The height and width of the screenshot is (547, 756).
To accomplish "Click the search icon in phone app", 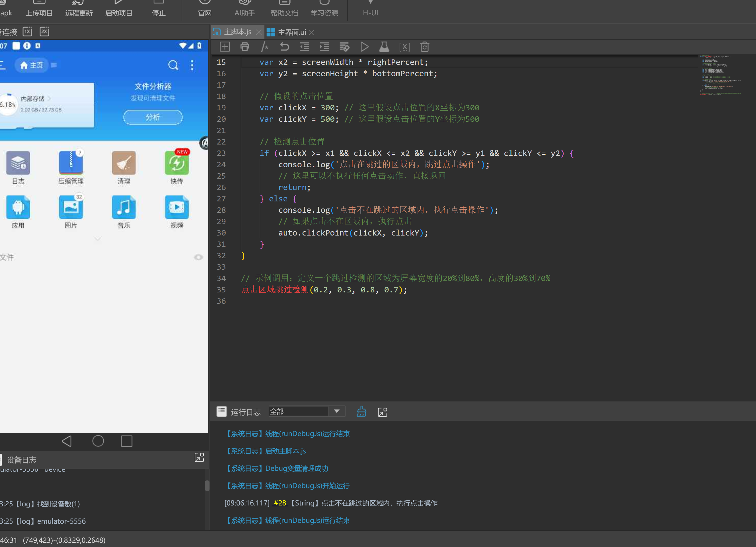I will (173, 65).
